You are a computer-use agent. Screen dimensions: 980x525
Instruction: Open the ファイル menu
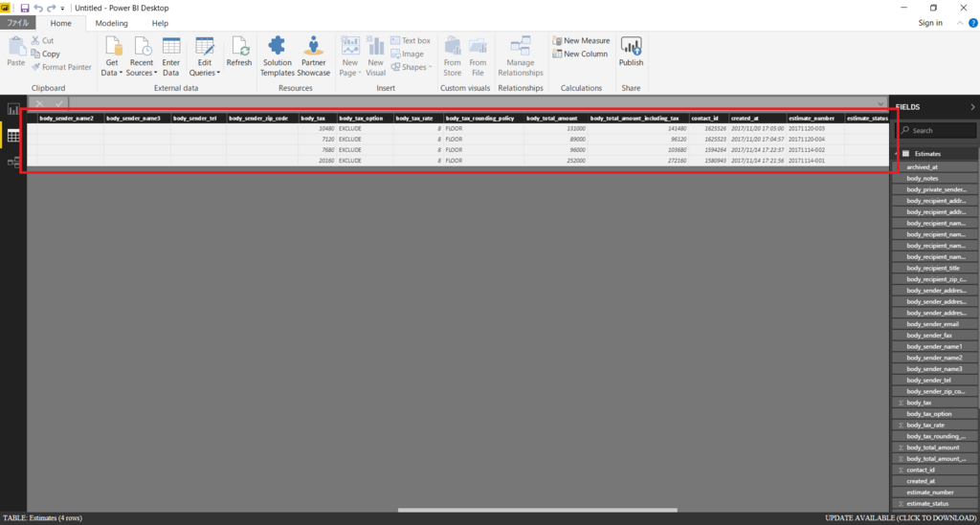17,23
